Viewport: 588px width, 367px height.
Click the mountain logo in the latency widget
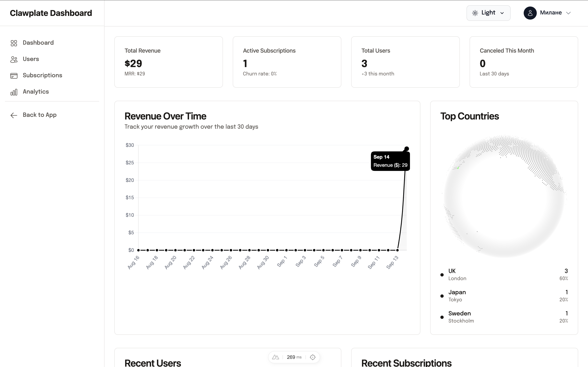click(276, 357)
